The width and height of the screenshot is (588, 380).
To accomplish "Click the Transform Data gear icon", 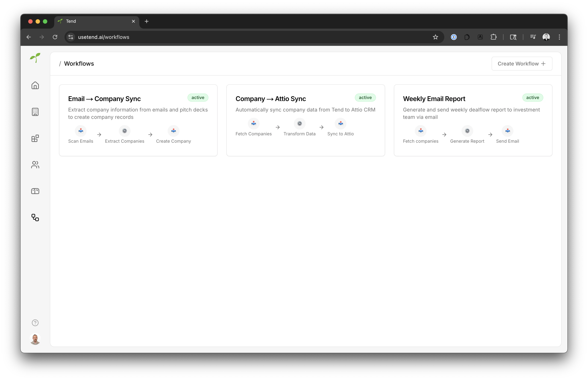I will coord(299,123).
